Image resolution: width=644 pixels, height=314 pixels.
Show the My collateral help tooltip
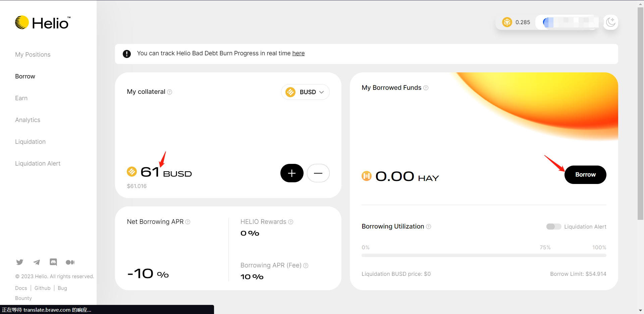[x=170, y=92]
